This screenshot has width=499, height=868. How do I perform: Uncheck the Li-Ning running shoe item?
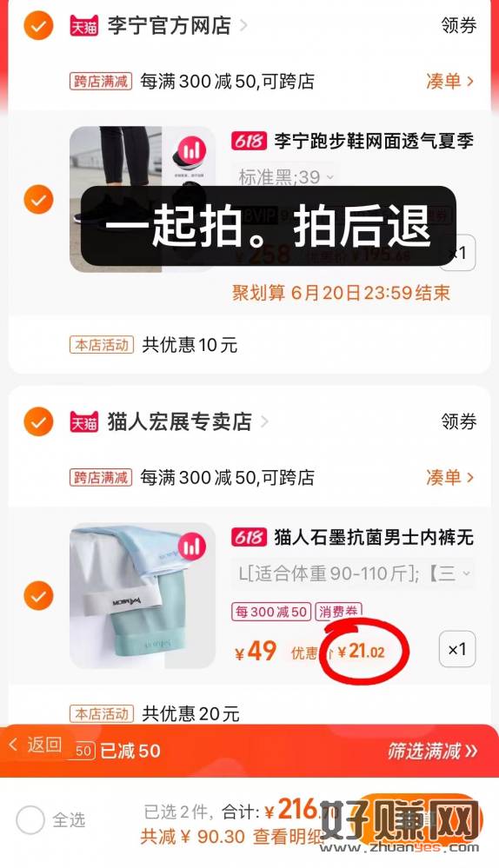click(38, 199)
